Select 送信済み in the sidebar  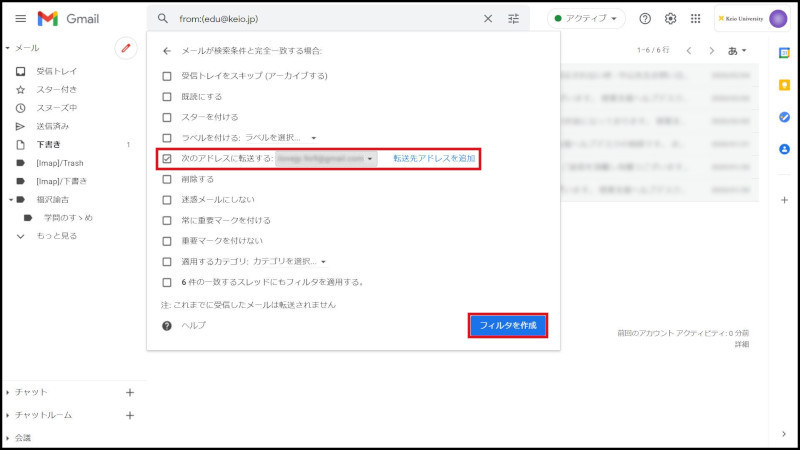point(53,126)
